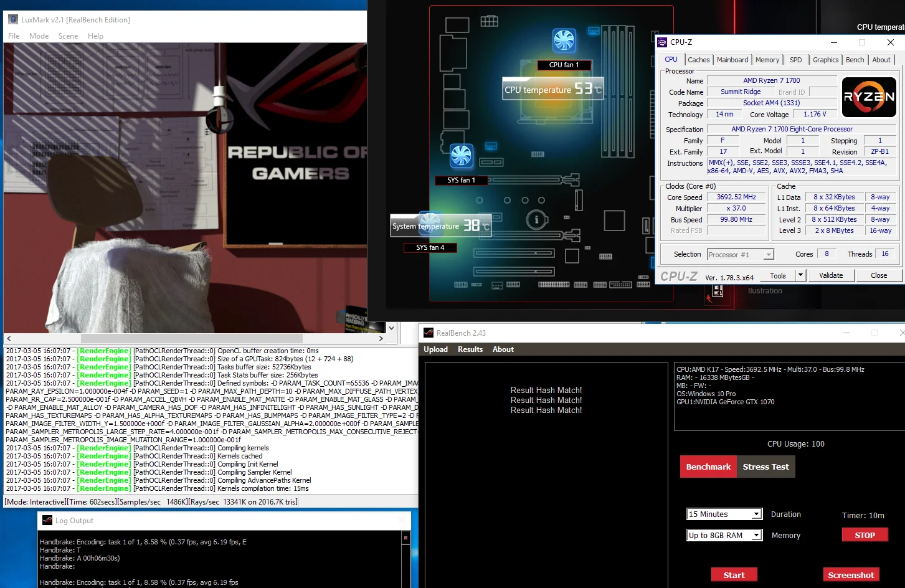
Task: Click the STOP button in RealBench
Action: (x=865, y=535)
